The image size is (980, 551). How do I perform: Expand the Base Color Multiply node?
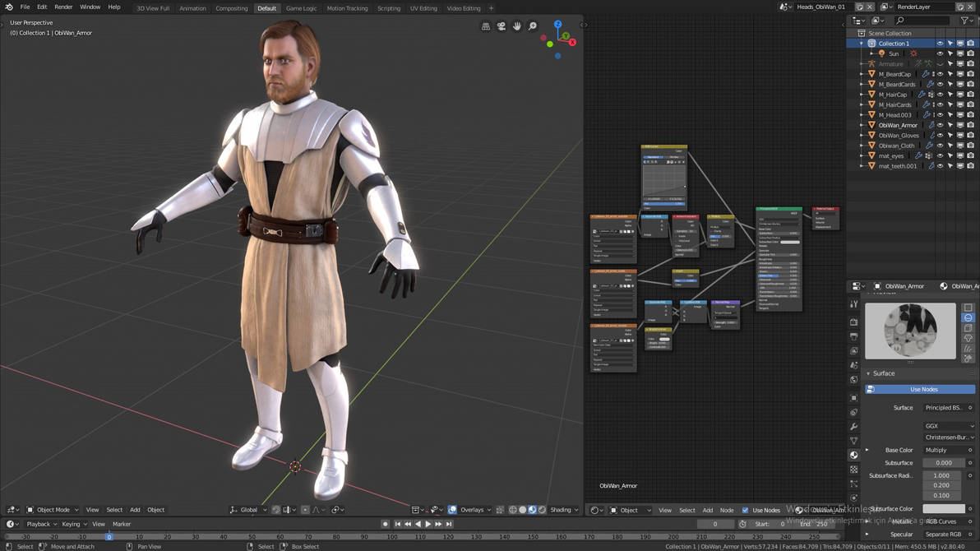pyautogui.click(x=867, y=450)
